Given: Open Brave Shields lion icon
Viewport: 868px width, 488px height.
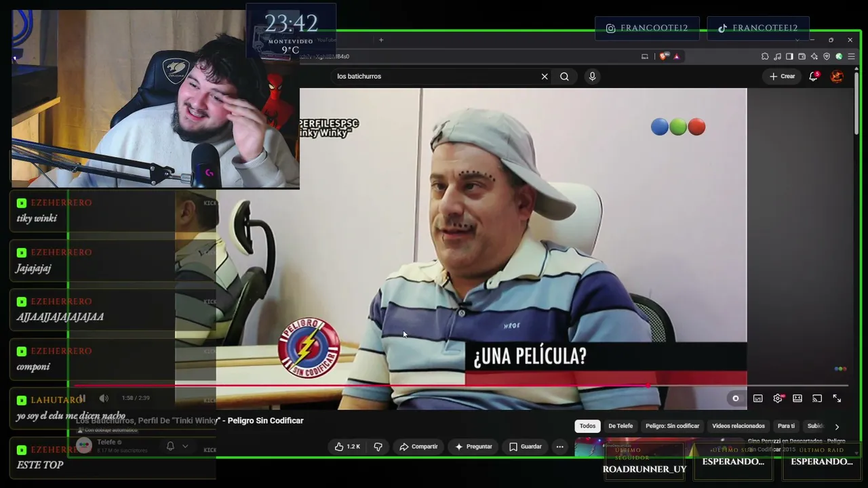Looking at the screenshot, I should coord(663,56).
